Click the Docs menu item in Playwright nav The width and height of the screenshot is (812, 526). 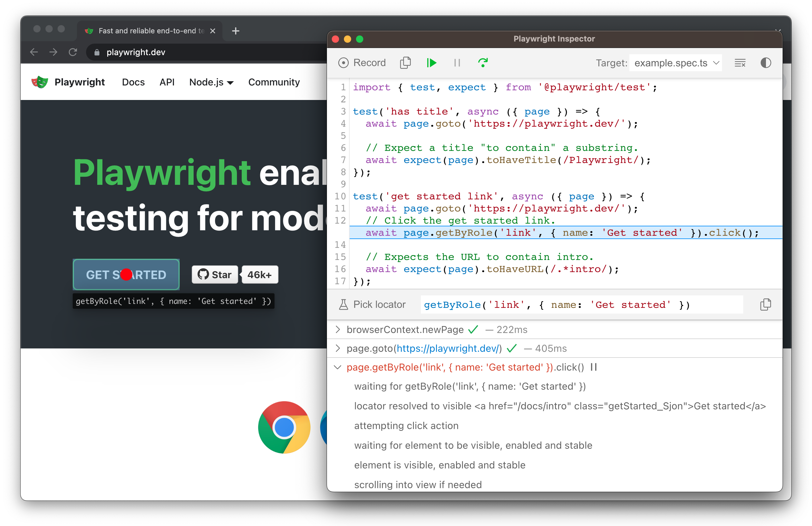click(x=131, y=82)
